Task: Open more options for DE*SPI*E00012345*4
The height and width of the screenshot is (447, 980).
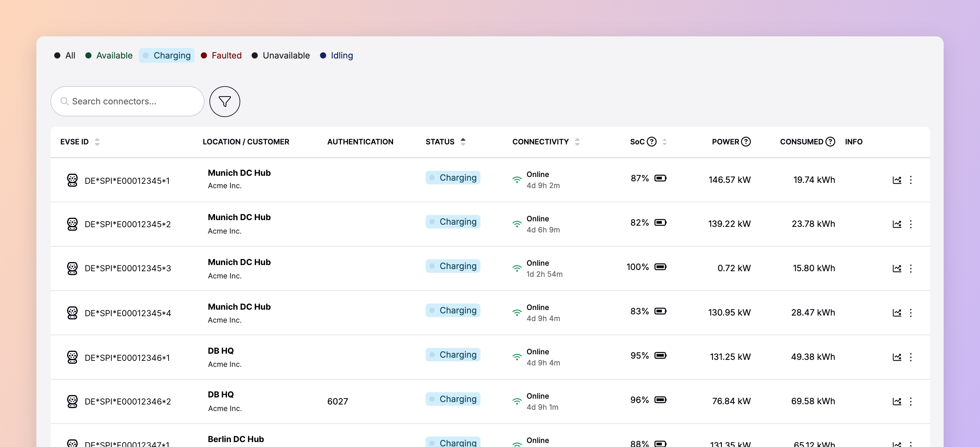Action: pyautogui.click(x=910, y=313)
